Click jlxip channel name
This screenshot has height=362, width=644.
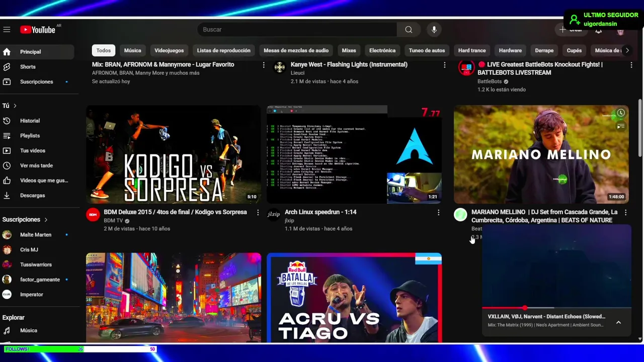click(289, 221)
